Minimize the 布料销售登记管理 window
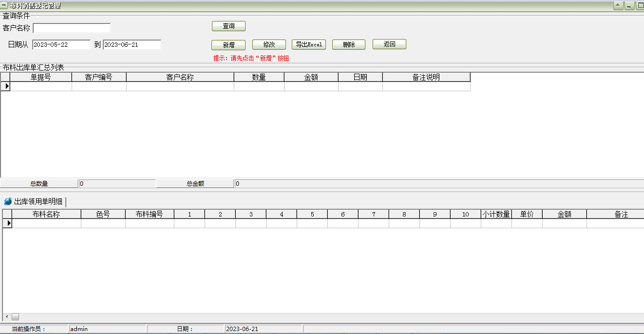 (629, 5)
